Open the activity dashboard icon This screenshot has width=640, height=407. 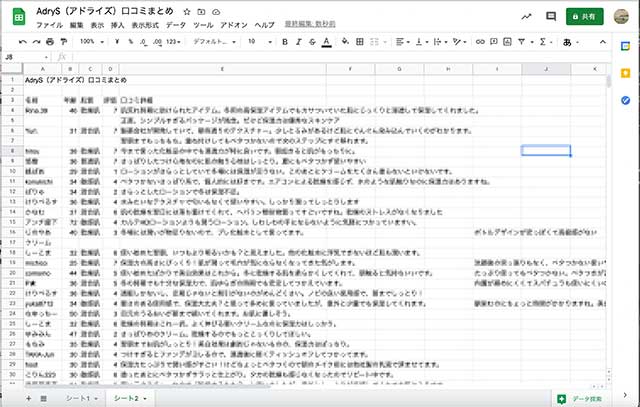(527, 17)
